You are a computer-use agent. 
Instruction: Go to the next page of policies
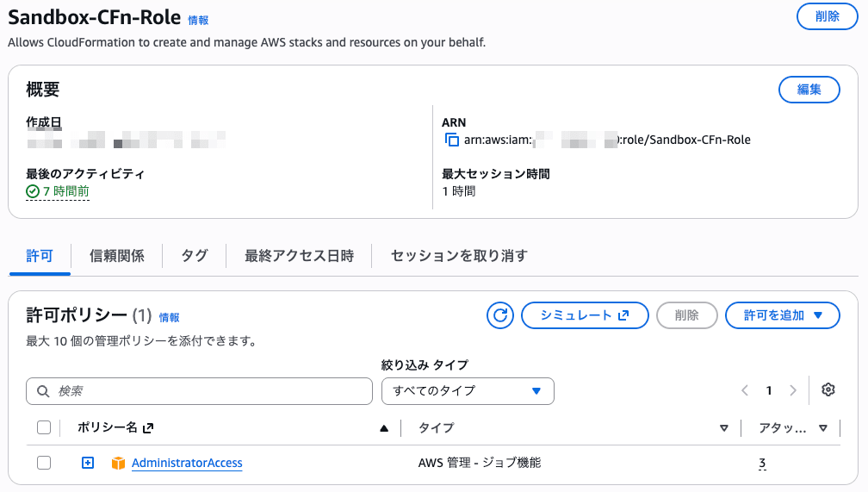pos(793,390)
